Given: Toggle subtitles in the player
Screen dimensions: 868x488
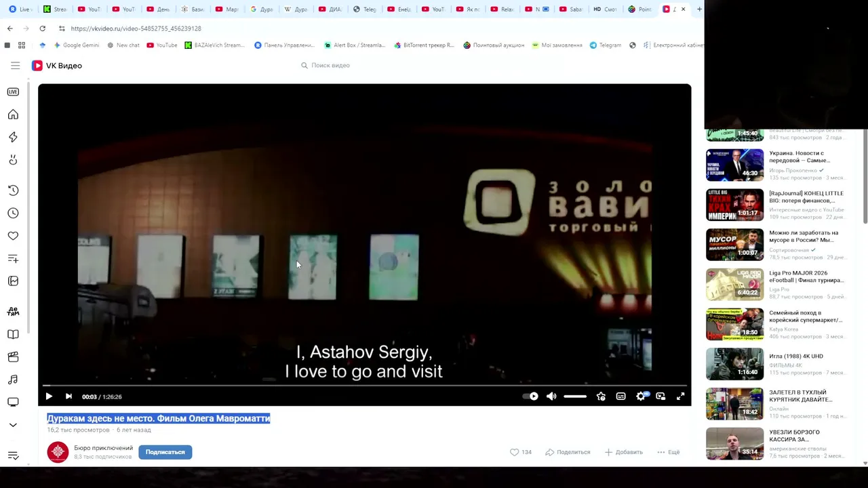Looking at the screenshot, I should coord(620,396).
